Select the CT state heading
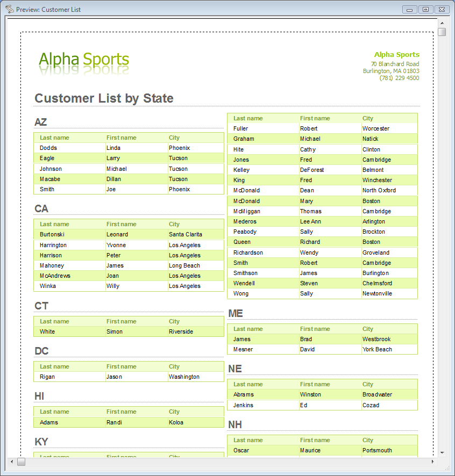The image size is (455, 476). [x=41, y=306]
